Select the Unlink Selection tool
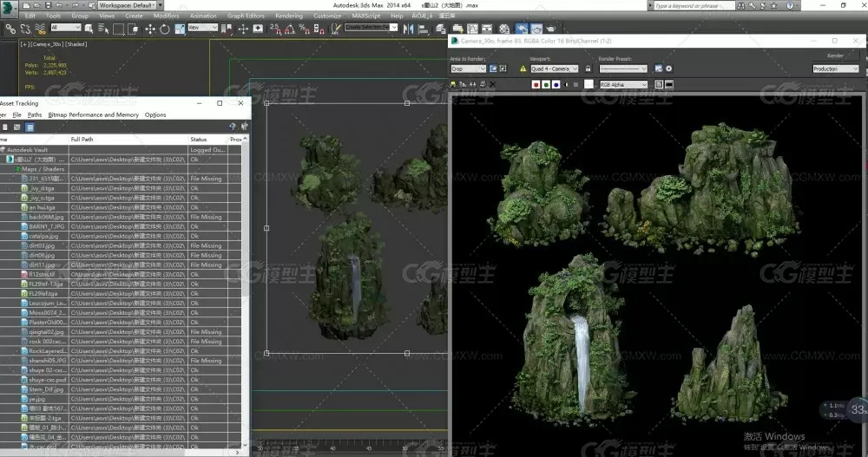Image resolution: width=868 pixels, height=457 pixels. (25, 29)
